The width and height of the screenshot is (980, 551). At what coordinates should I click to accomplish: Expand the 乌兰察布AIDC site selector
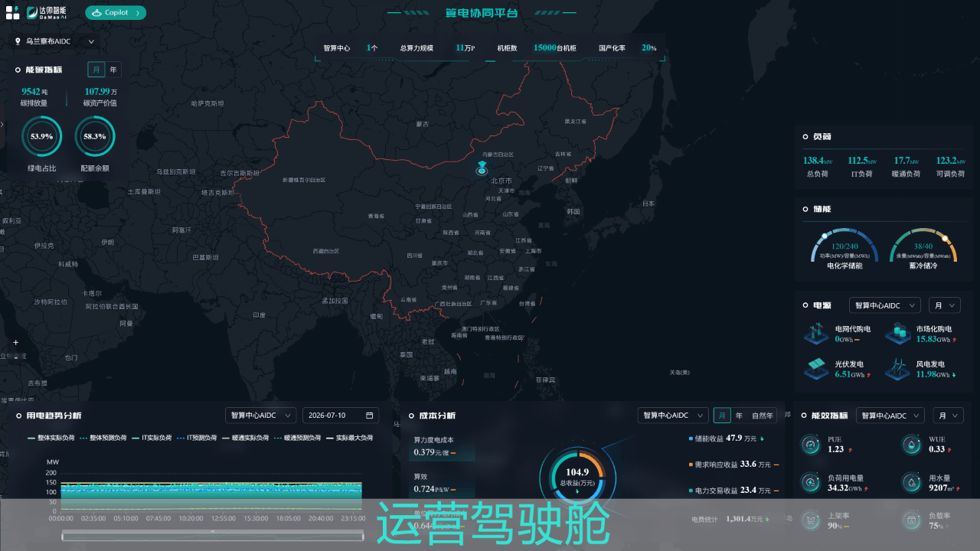[54, 41]
